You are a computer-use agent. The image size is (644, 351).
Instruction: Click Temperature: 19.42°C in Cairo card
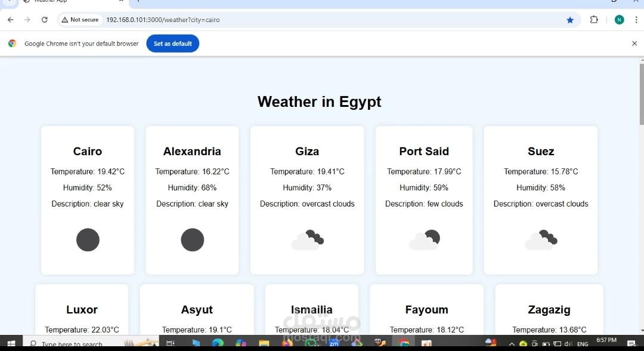click(88, 171)
